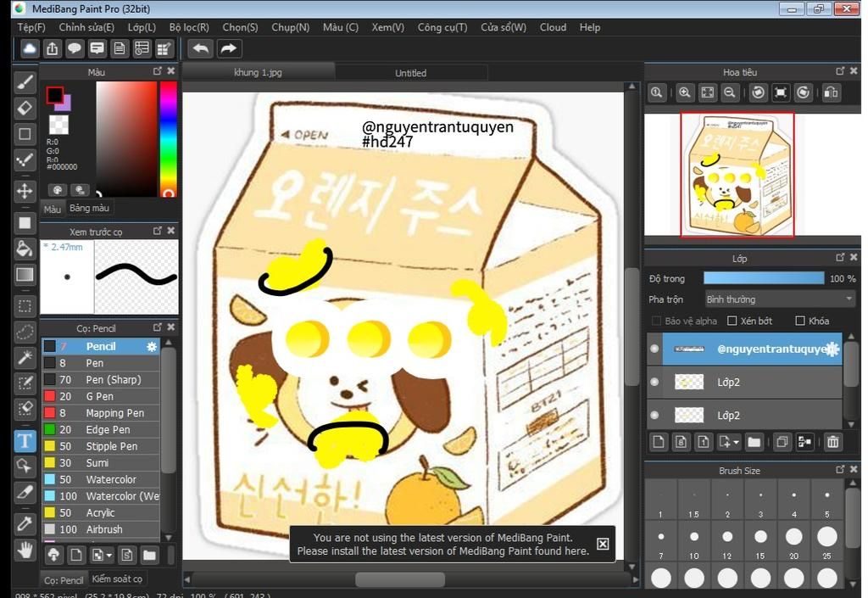Add a layer folder icon in layer panel
This screenshot has height=598, width=868.
754,442
